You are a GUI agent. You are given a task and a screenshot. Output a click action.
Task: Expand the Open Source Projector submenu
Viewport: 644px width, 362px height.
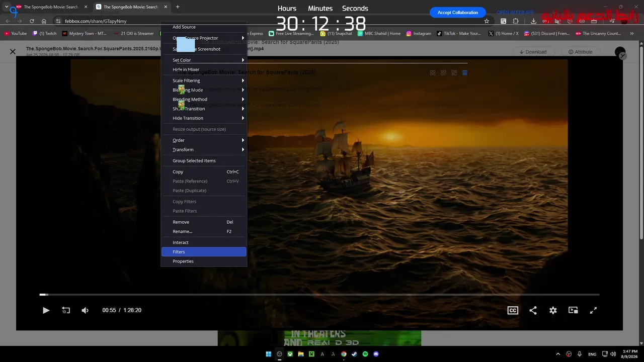[x=204, y=38]
